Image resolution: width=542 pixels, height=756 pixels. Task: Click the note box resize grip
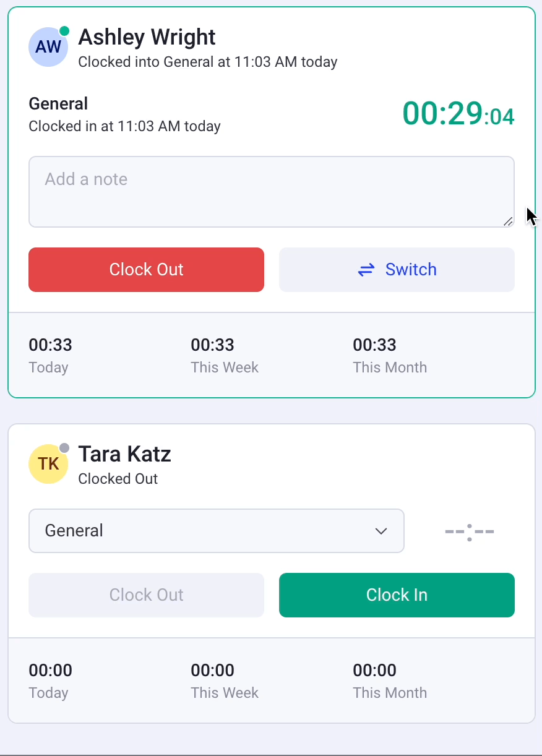click(x=507, y=221)
